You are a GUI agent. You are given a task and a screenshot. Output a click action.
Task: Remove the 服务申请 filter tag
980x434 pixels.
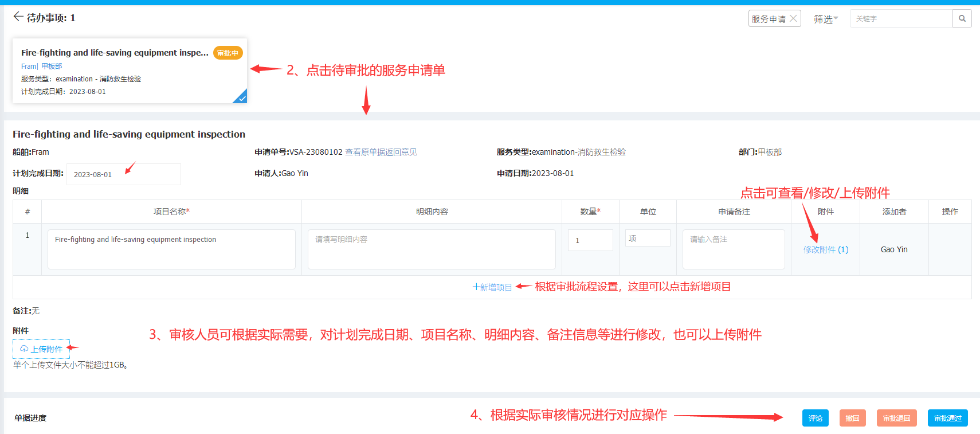point(793,18)
